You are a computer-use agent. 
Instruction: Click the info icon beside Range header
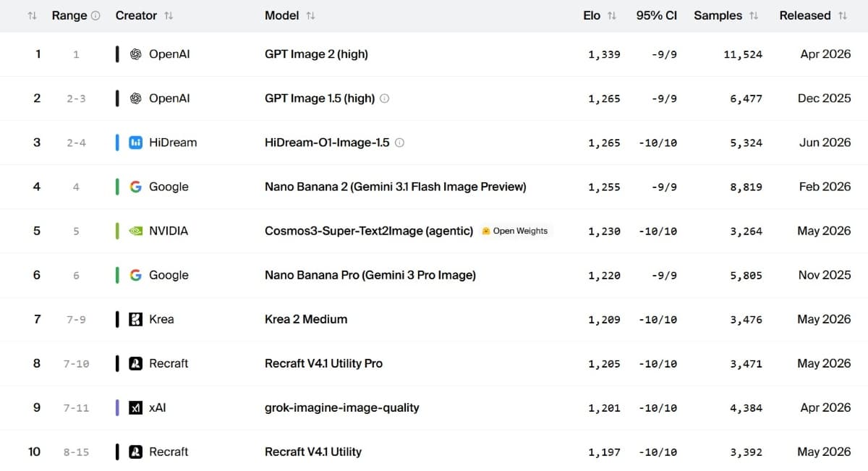click(96, 15)
